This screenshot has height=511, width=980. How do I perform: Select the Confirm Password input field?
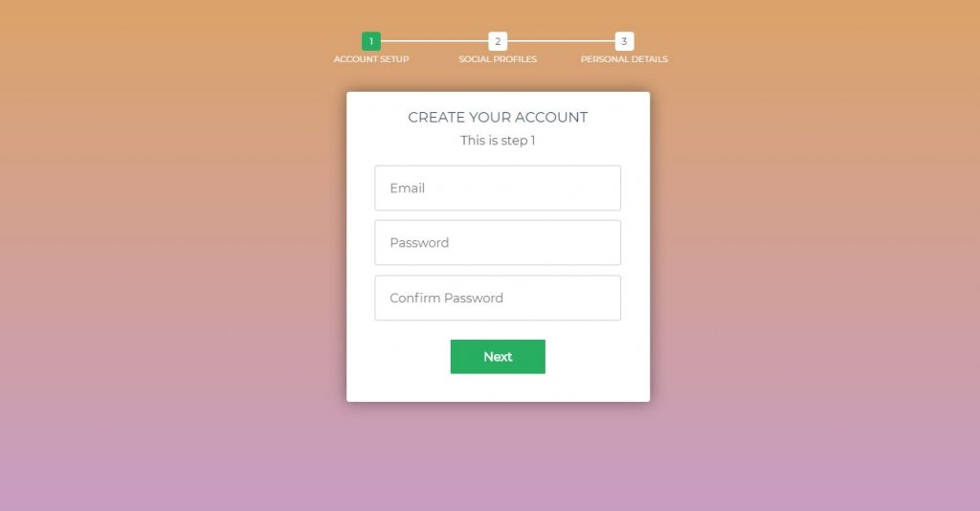[498, 298]
